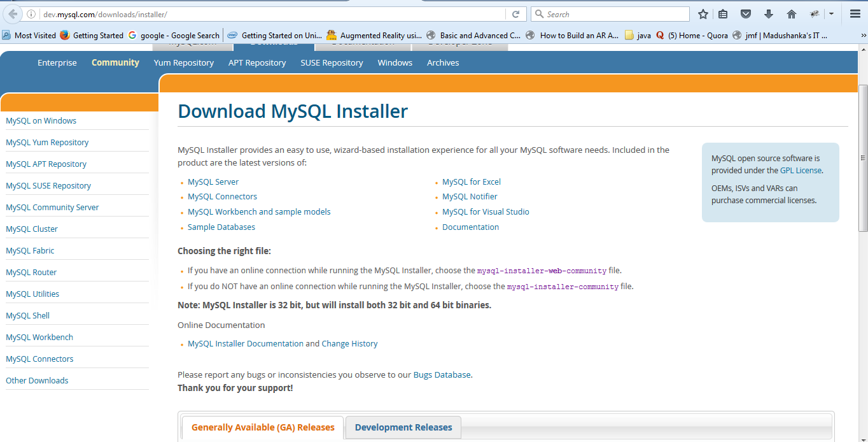This screenshot has height=442, width=868.
Task: Follow the MySQL Connectors product list link
Action: (223, 197)
